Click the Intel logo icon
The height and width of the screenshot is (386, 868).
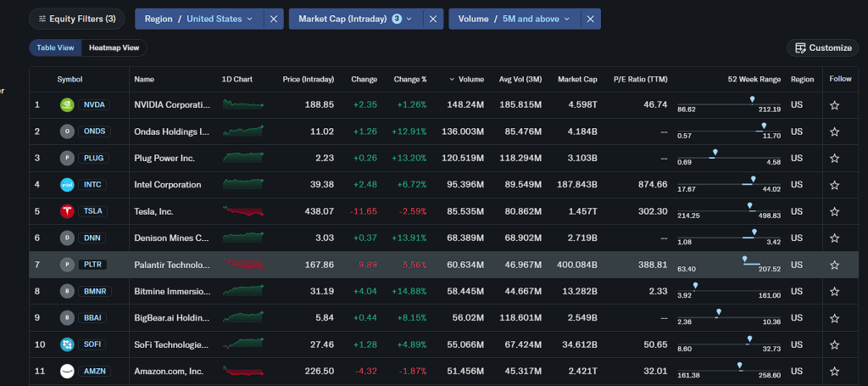(67, 184)
